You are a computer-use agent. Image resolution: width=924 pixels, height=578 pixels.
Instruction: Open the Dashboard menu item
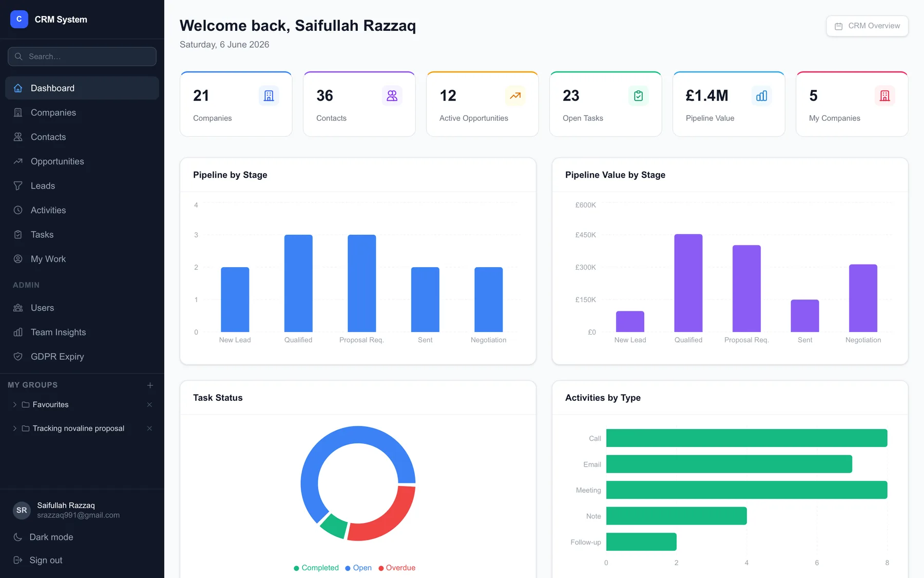[82, 88]
